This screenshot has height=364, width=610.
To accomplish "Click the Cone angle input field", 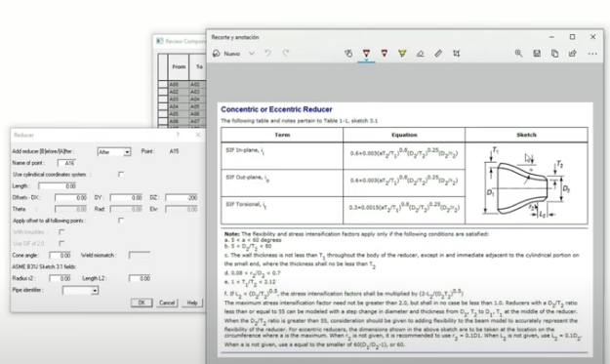I will click(x=60, y=255).
